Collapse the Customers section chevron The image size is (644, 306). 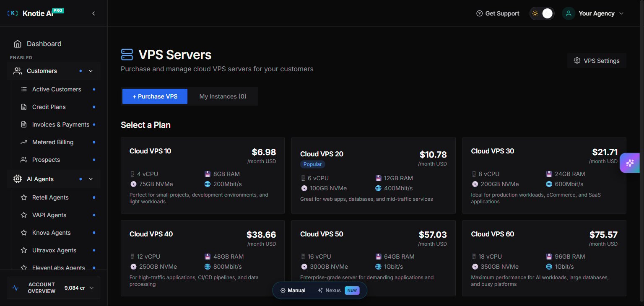91,71
